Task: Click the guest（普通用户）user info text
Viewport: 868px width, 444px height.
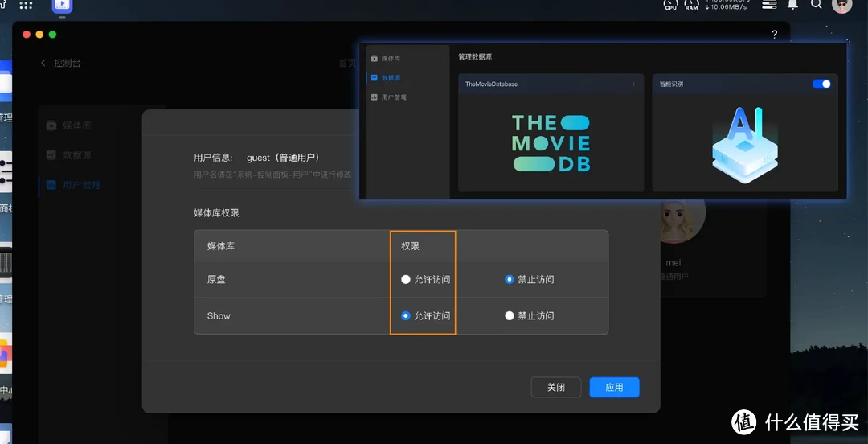Action: [x=283, y=158]
